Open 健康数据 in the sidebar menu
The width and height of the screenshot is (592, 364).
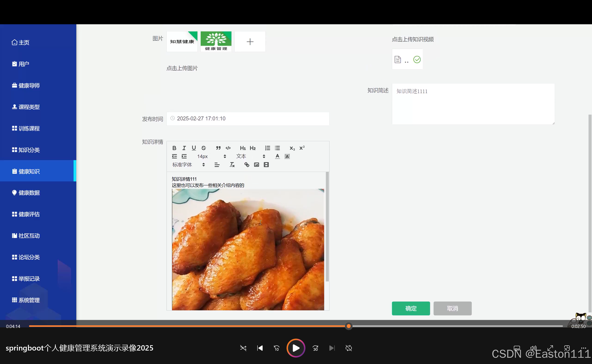coord(29,193)
